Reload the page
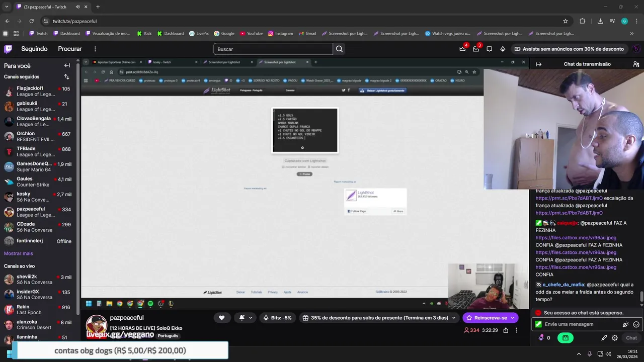 click(x=31, y=21)
